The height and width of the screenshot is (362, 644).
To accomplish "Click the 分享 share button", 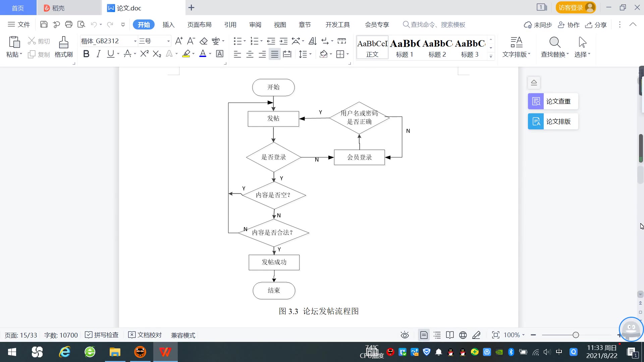I will 596,25.
